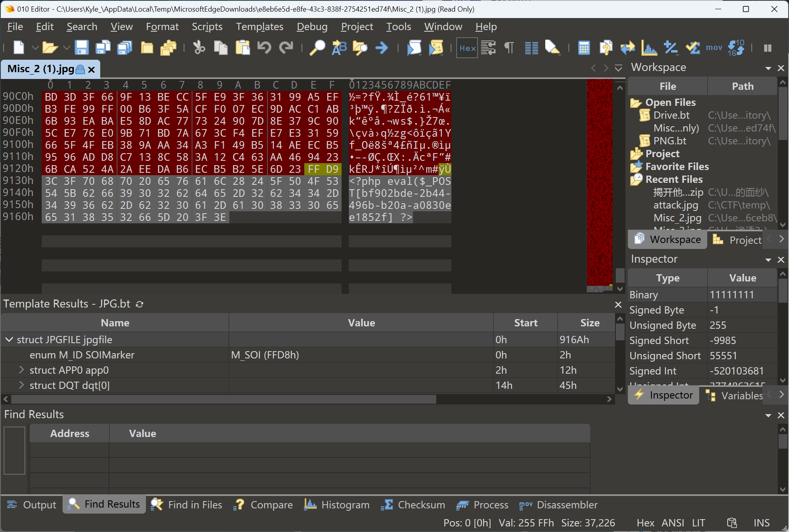Open the dropdown arrow beside New file
This screenshot has width=789, height=532.
[x=35, y=48]
